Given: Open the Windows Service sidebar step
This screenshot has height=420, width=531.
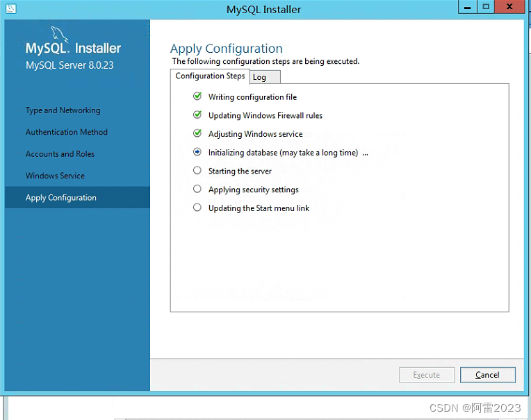Looking at the screenshot, I should coord(55,176).
